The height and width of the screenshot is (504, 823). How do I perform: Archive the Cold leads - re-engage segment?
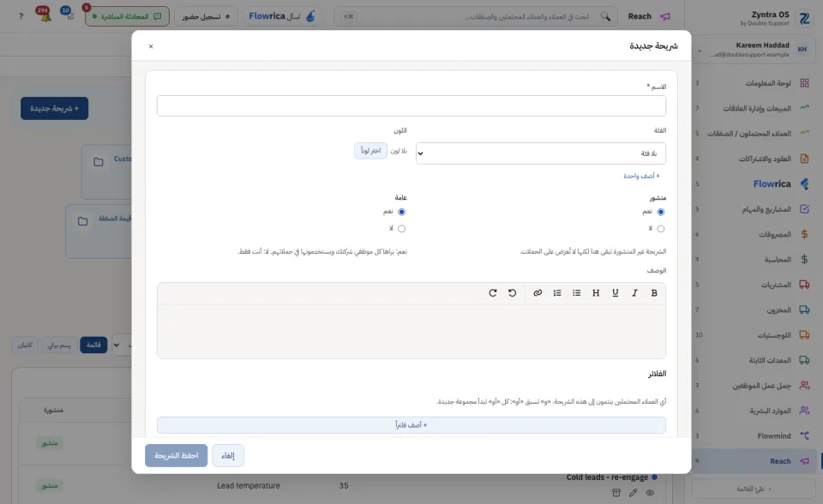coord(616,493)
